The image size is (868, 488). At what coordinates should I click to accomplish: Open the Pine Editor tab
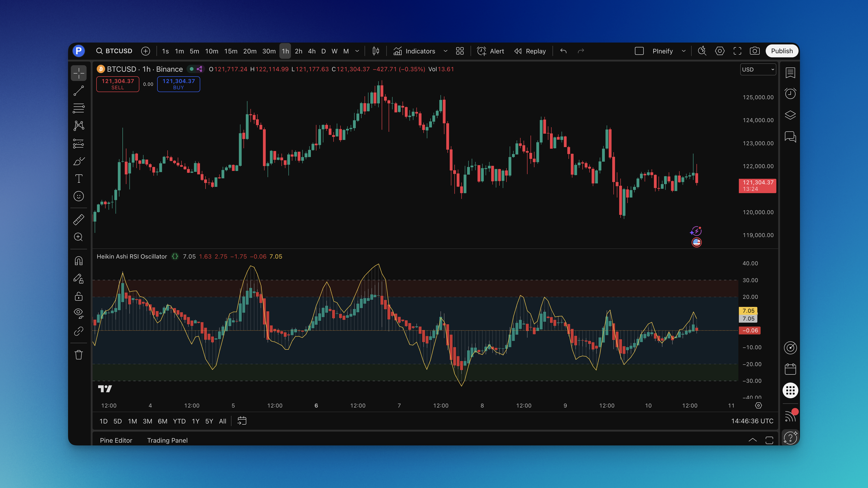click(x=116, y=440)
